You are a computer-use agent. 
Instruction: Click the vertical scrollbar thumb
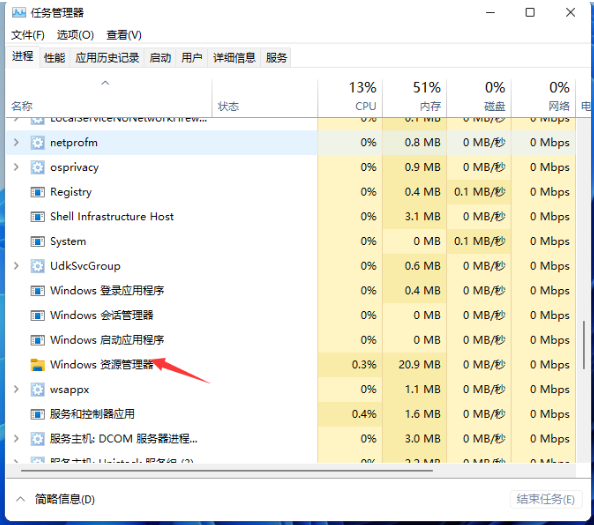point(584,345)
